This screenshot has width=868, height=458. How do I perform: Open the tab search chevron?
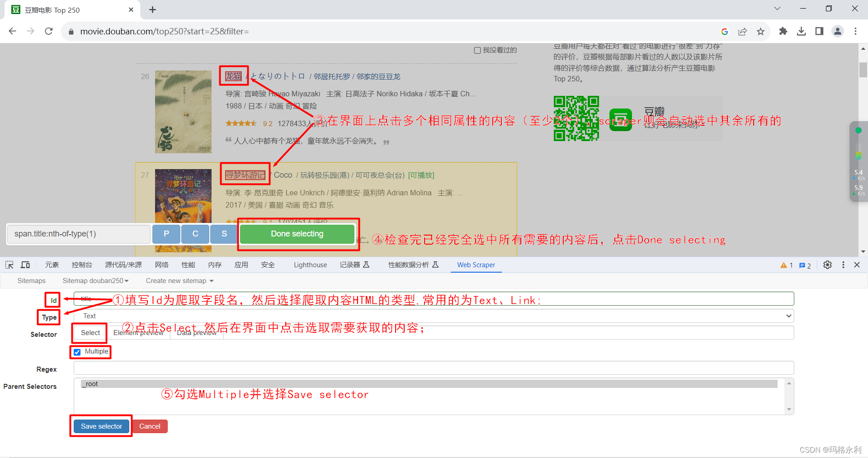pyautogui.click(x=777, y=9)
